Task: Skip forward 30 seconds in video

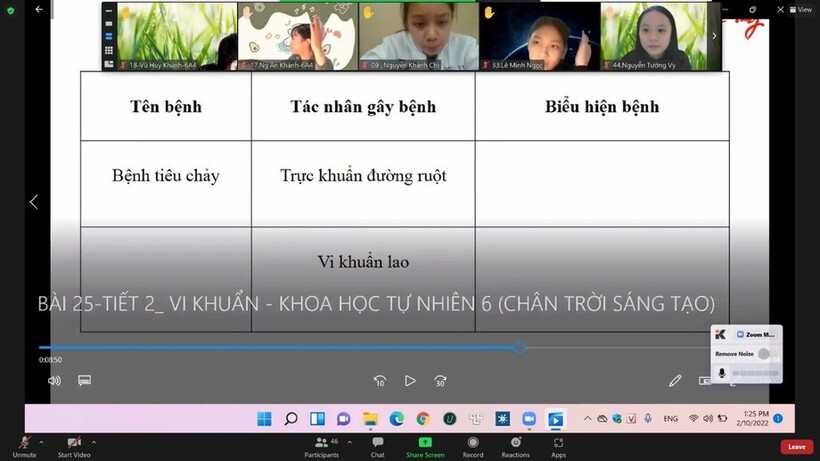Action: pyautogui.click(x=440, y=381)
